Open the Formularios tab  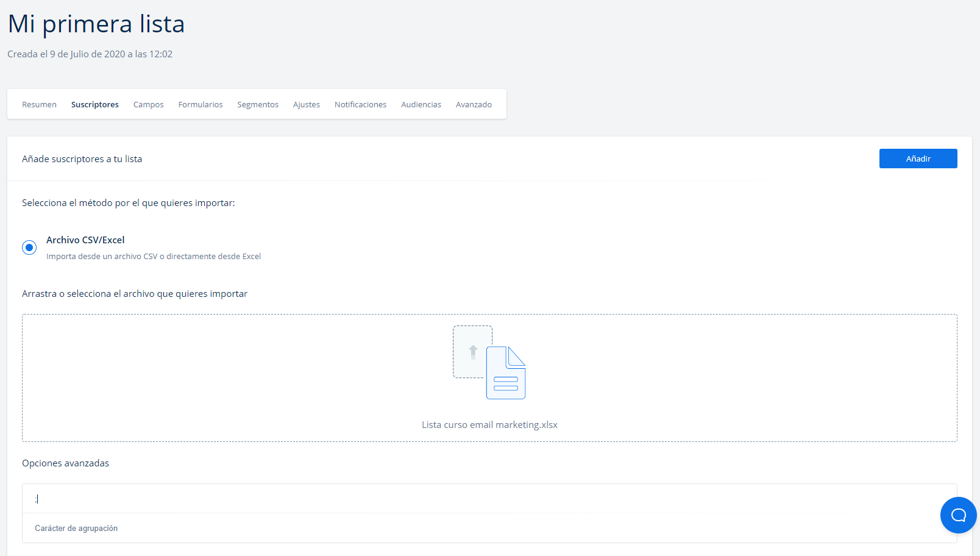click(201, 104)
